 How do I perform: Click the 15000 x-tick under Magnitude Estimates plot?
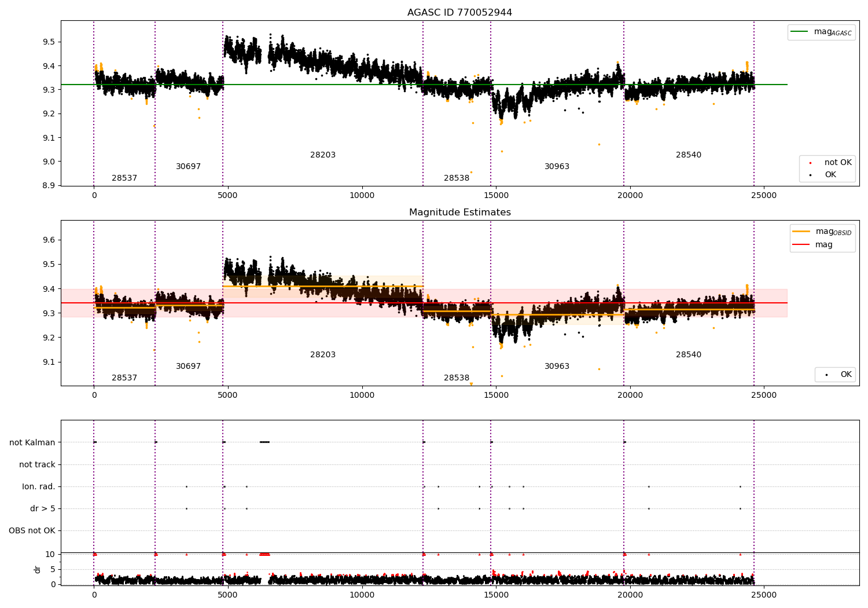coord(496,395)
